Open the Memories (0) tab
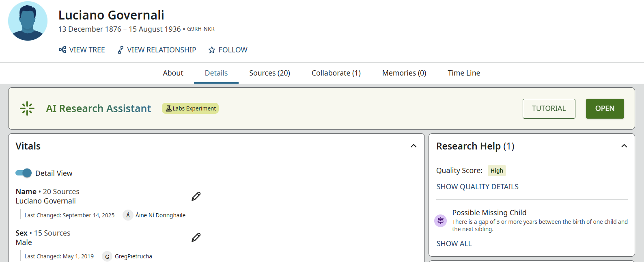This screenshot has width=644, height=262. [404, 73]
